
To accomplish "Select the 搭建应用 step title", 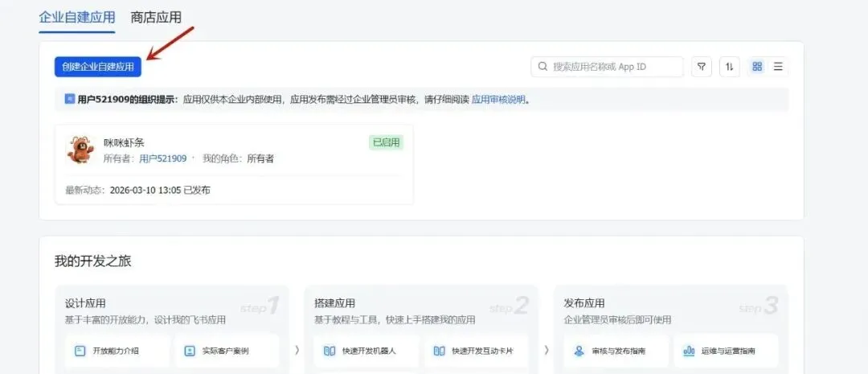I will [335, 303].
